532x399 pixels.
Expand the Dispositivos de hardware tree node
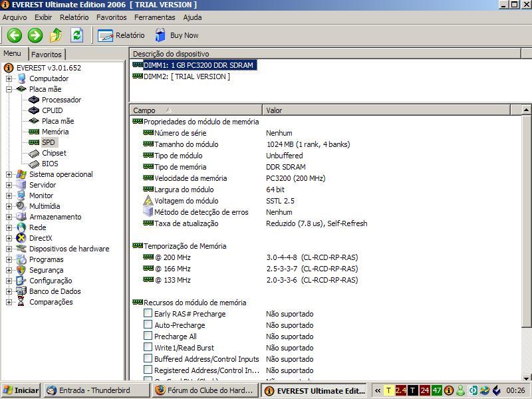(x=9, y=249)
